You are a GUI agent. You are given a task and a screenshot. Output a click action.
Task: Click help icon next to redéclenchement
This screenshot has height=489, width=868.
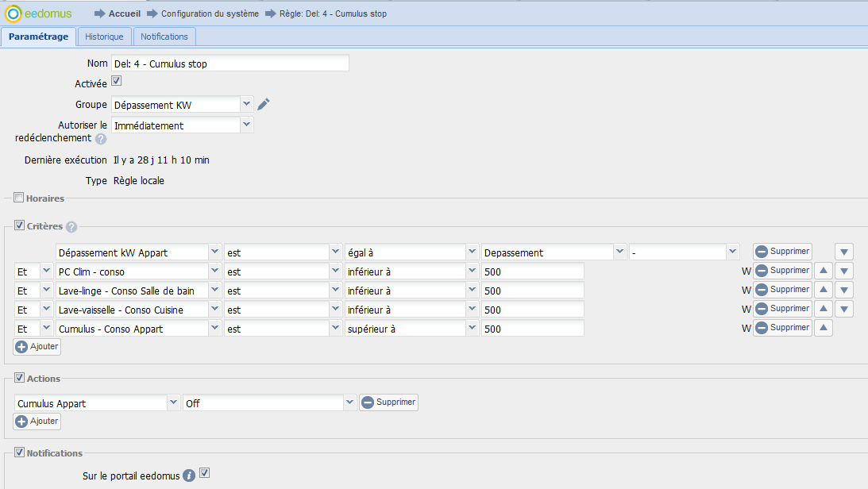(101, 139)
